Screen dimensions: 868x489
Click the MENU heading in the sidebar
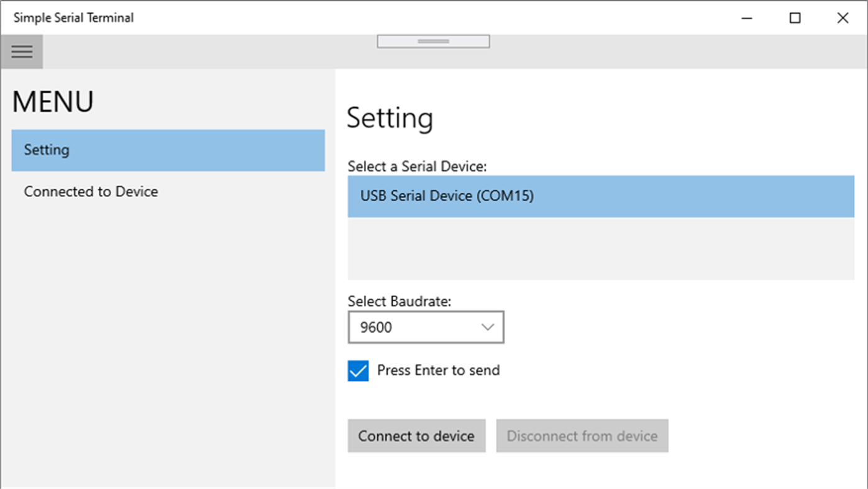point(53,102)
